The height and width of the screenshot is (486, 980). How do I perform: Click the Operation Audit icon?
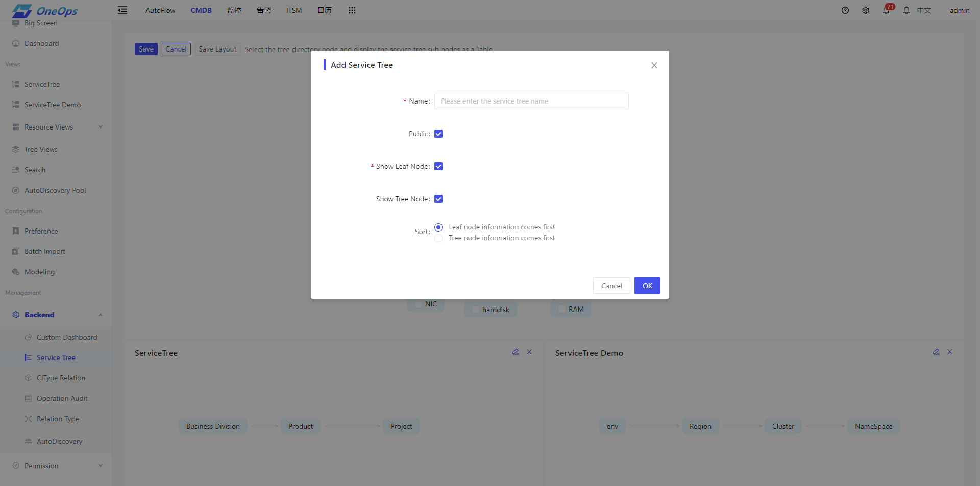(x=28, y=398)
